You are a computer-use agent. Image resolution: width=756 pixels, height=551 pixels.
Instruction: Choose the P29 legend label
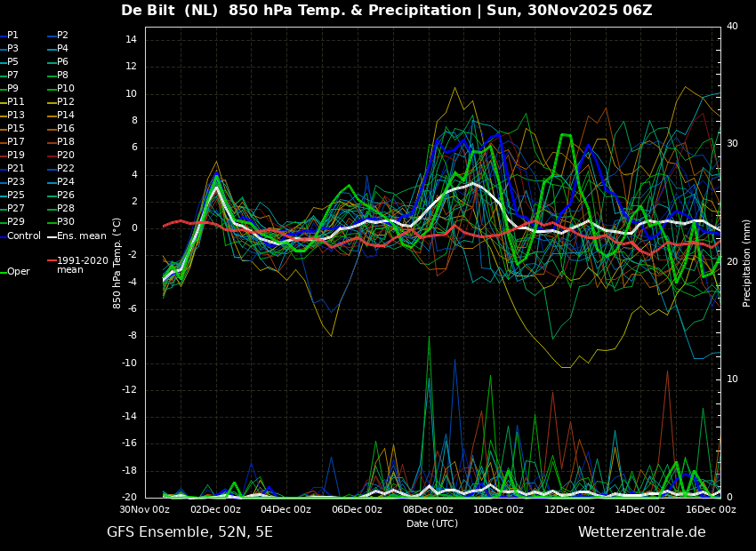click(x=12, y=221)
